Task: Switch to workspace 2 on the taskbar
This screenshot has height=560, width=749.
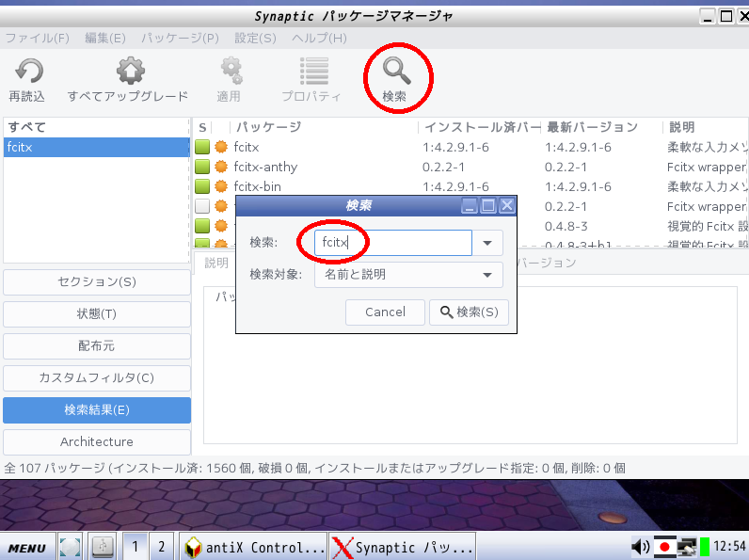Action: [162, 547]
